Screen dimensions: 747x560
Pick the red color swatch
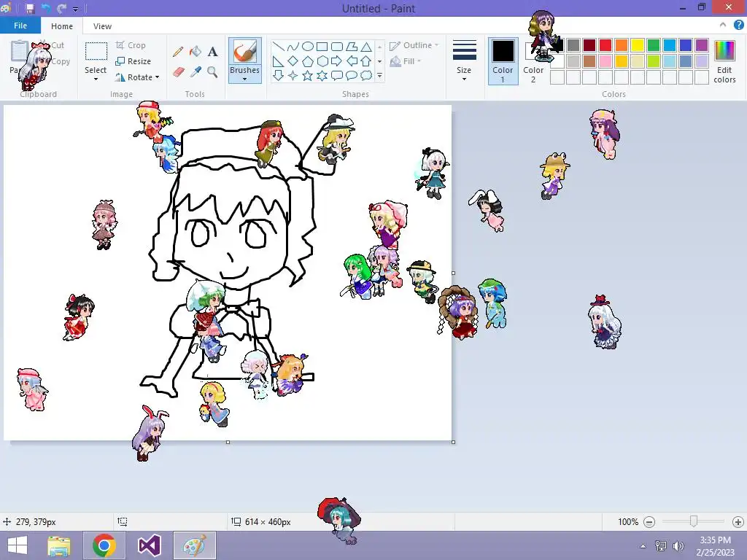click(605, 45)
